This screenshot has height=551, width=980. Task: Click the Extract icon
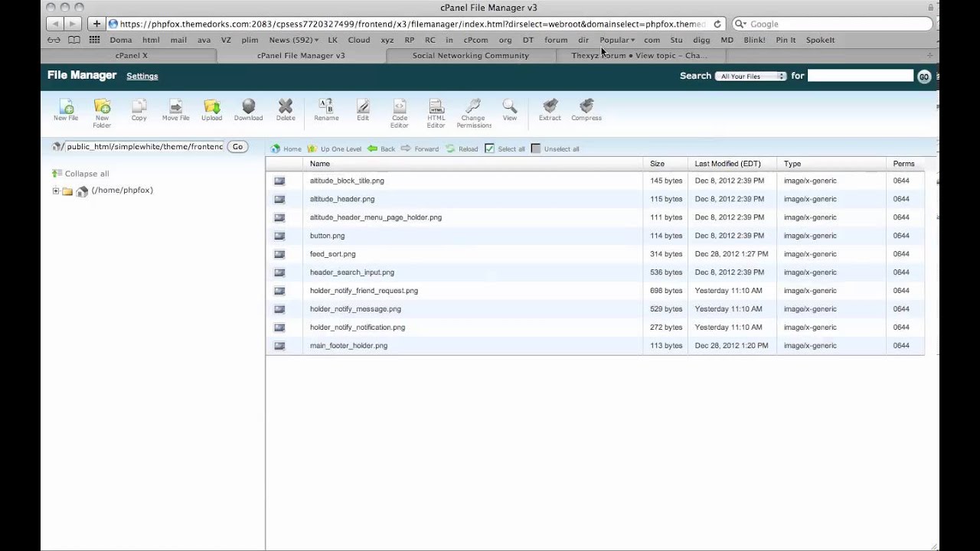coord(550,110)
